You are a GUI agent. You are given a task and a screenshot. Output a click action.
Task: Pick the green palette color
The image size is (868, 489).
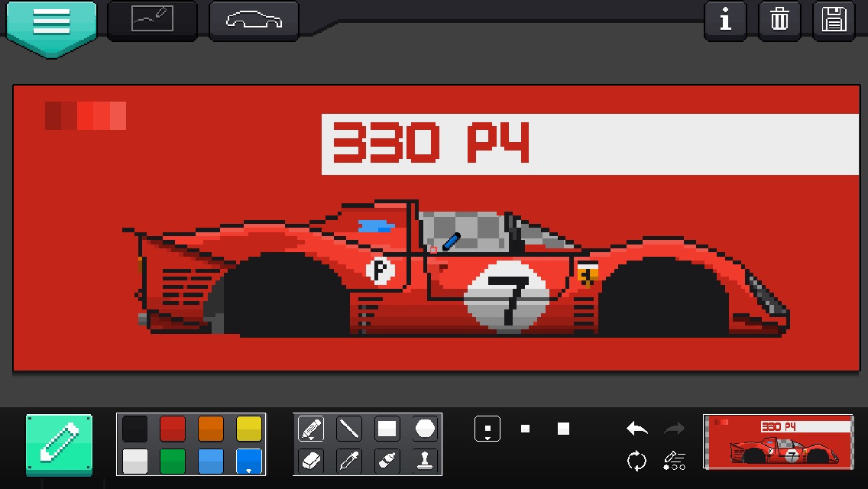coord(172,461)
